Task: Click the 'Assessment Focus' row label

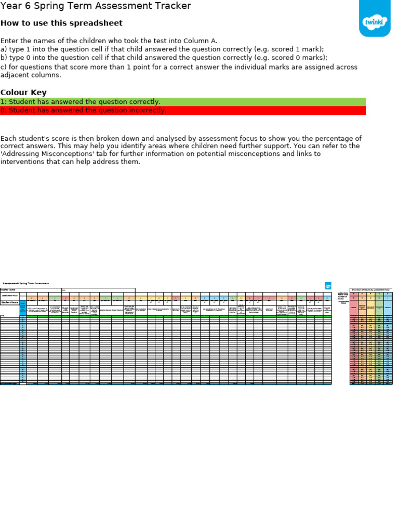Action: point(10,296)
